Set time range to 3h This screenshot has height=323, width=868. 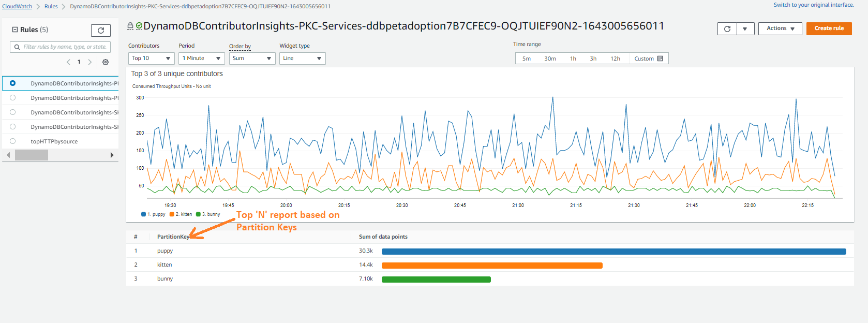coord(593,58)
